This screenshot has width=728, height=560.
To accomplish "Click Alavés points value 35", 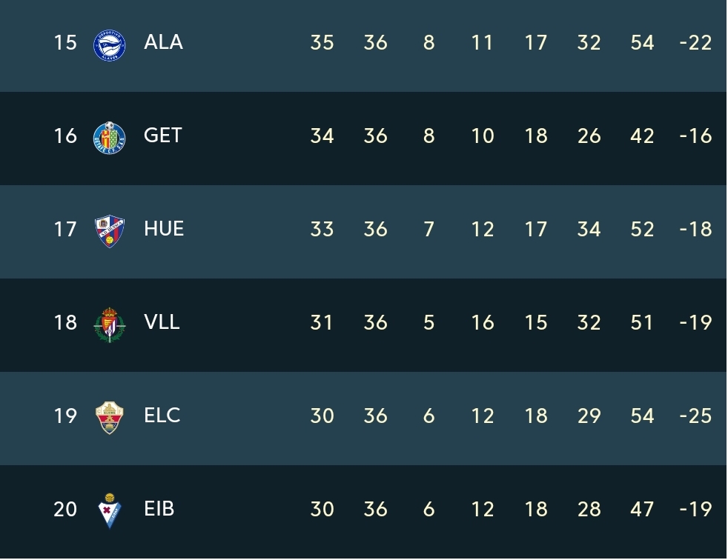I will tap(322, 43).
